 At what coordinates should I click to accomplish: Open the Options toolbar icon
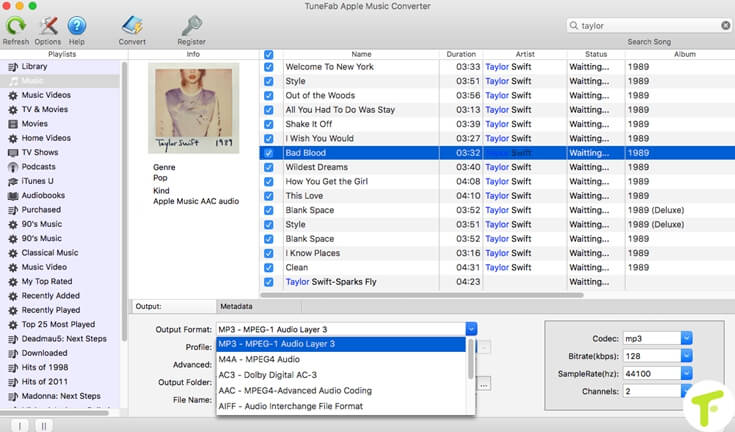tap(47, 25)
